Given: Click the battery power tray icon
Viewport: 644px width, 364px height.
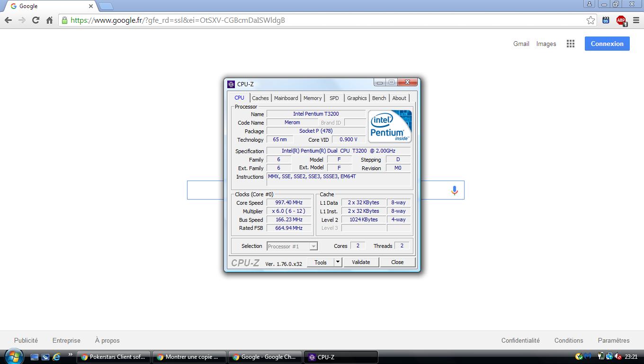Looking at the screenshot, I should (x=600, y=356).
